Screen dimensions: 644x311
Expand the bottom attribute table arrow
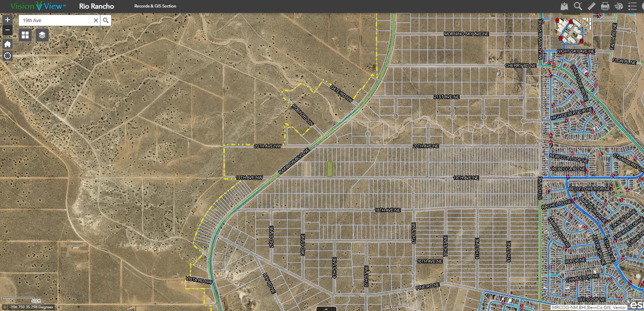point(326,309)
